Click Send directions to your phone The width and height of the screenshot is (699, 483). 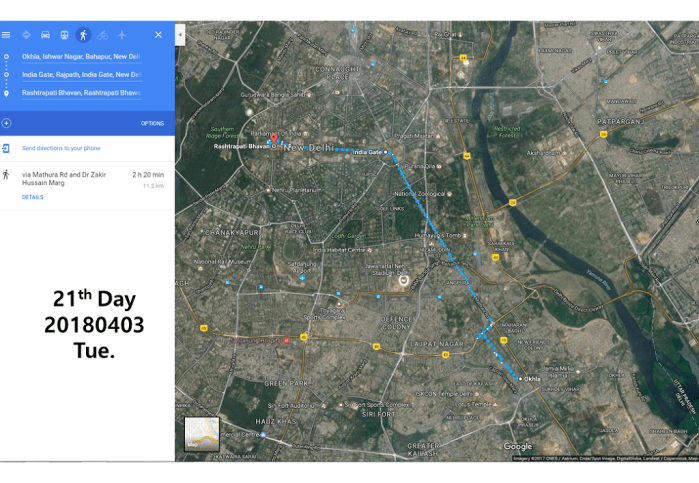point(61,148)
